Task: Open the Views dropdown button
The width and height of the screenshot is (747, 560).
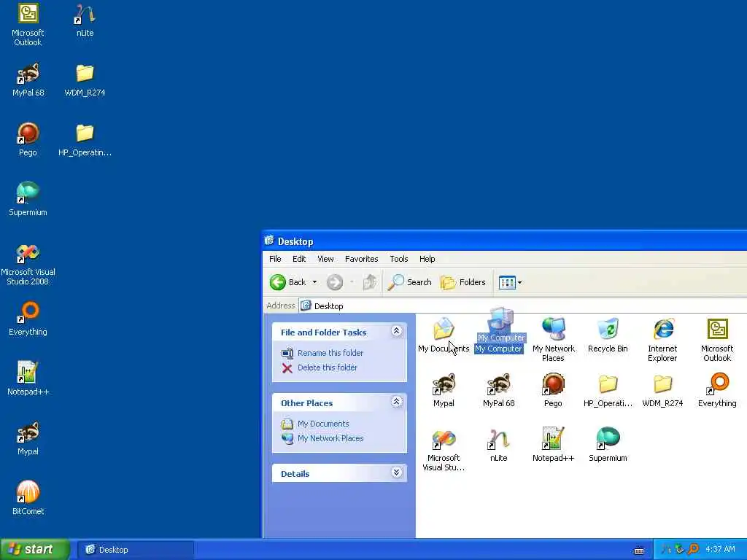Action: point(510,282)
